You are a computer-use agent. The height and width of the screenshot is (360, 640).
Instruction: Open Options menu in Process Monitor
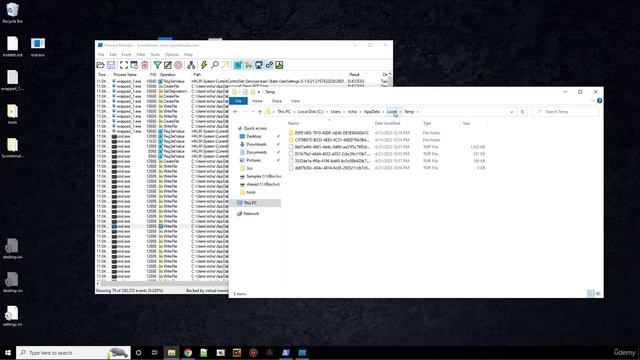pos(172,55)
